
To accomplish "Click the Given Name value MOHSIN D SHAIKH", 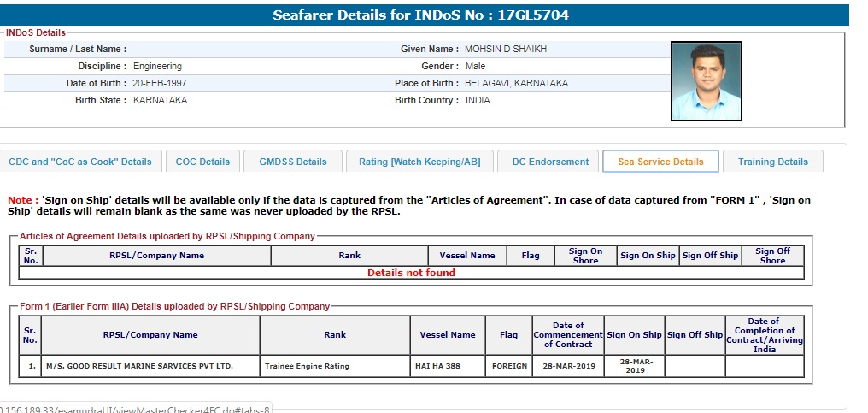I will pyautogui.click(x=506, y=50).
